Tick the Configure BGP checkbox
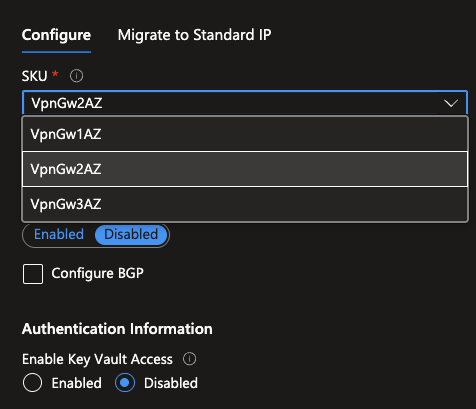This screenshot has height=409, width=476. click(33, 274)
